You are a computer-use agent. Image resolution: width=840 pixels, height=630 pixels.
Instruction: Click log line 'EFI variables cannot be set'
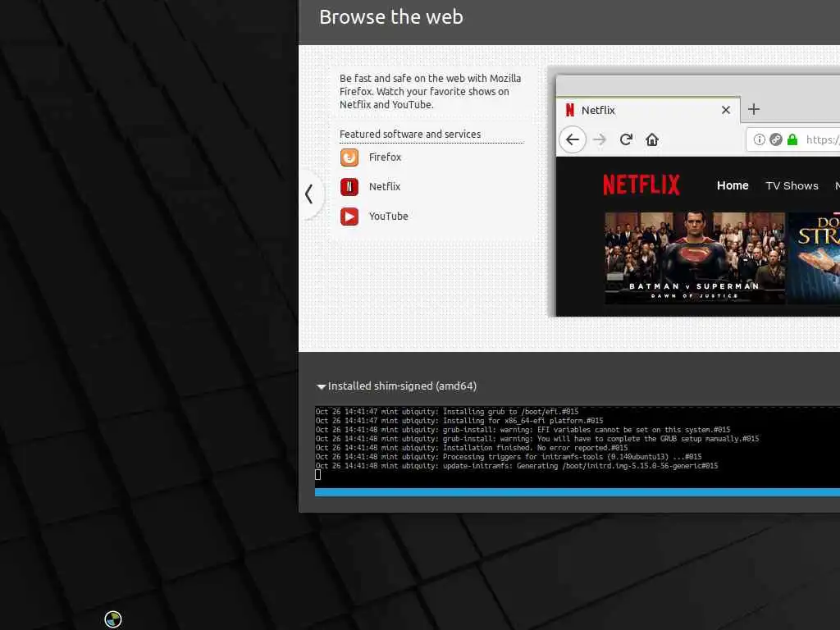[523, 430]
